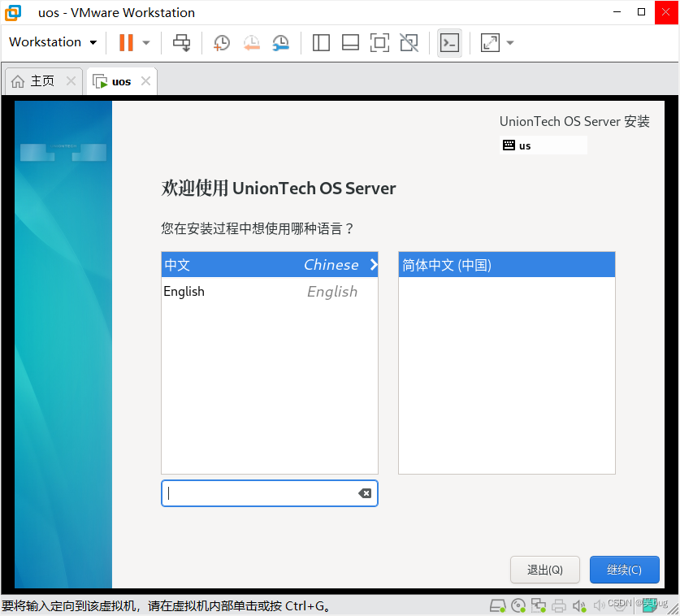The width and height of the screenshot is (680, 616).
Task: Click the active sound card status icon
Action: click(579, 605)
